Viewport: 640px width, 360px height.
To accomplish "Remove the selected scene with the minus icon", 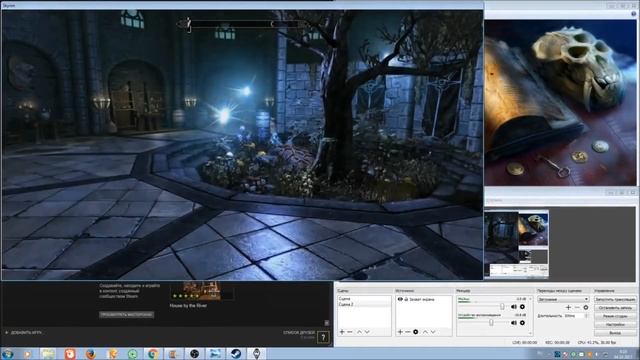I will coord(350,332).
